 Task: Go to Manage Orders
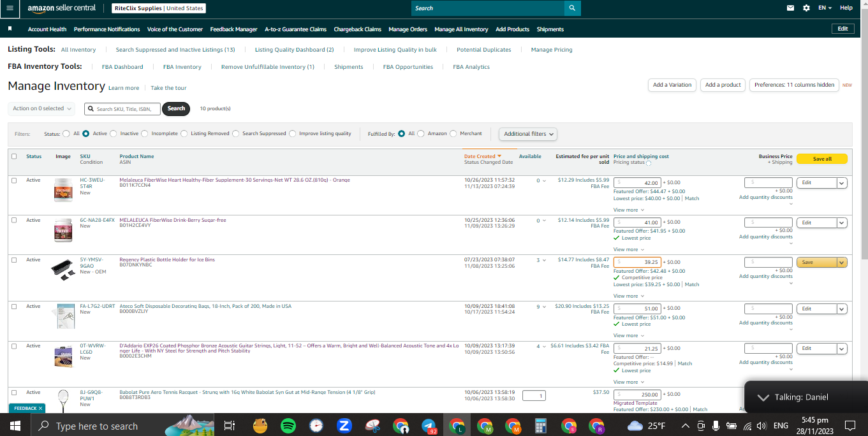coord(408,29)
